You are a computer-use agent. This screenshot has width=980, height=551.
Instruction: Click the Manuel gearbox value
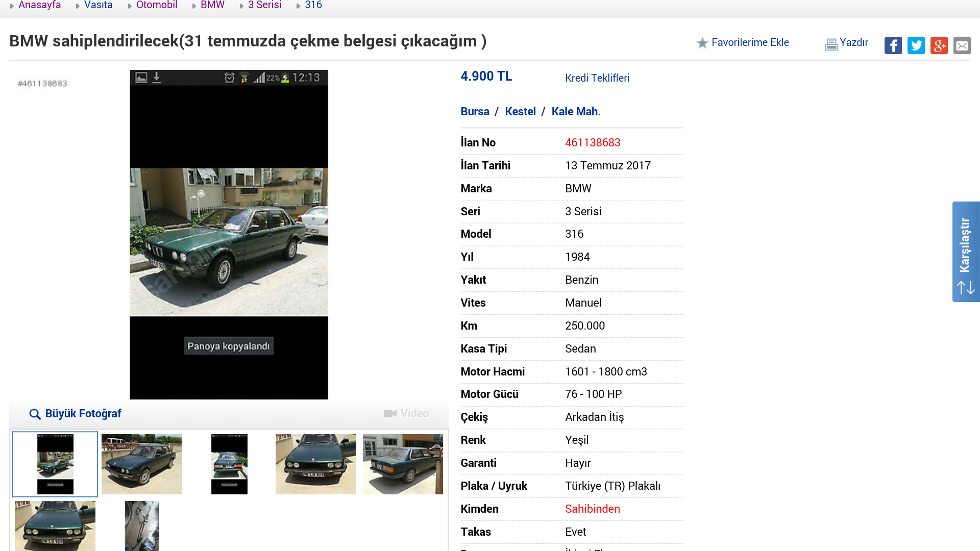pyautogui.click(x=583, y=303)
